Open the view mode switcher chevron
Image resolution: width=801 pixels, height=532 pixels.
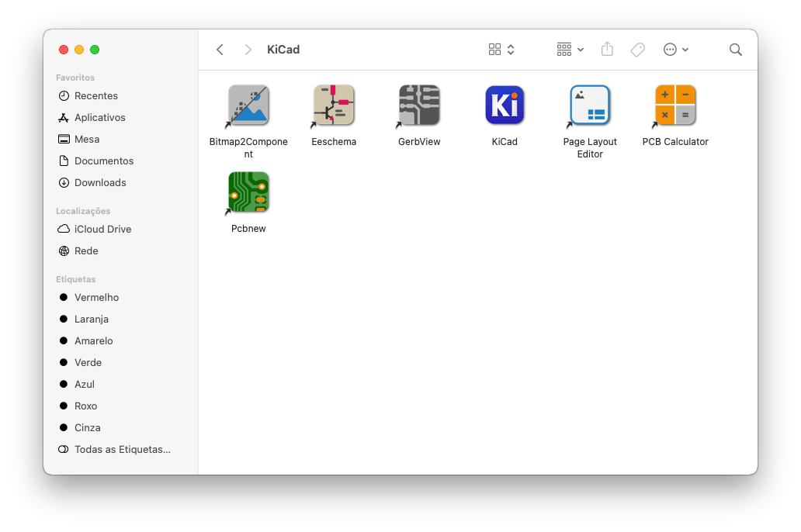point(511,49)
